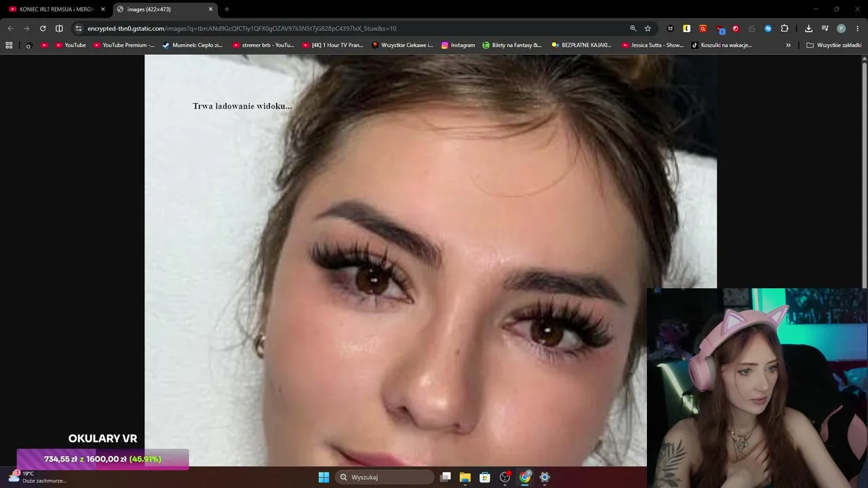The width and height of the screenshot is (868, 488).
Task: Open the greyed-out extension icon
Action: point(752,28)
